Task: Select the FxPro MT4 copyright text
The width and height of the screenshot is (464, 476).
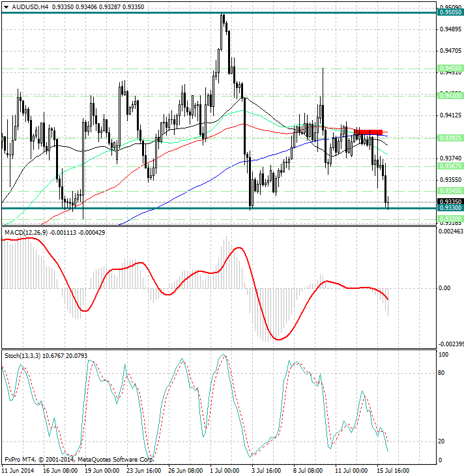Action: pyautogui.click(x=80, y=460)
